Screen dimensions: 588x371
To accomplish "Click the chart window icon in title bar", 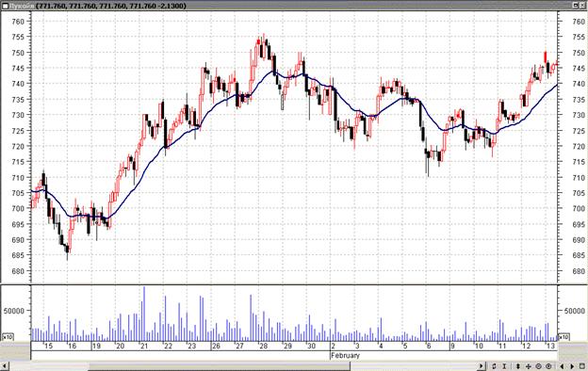I will tap(5, 6).
